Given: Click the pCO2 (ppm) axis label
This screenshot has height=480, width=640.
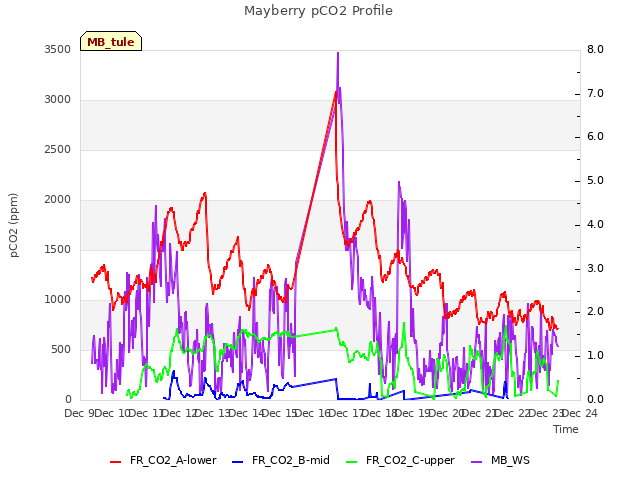Looking at the screenshot, I should pos(14,225).
